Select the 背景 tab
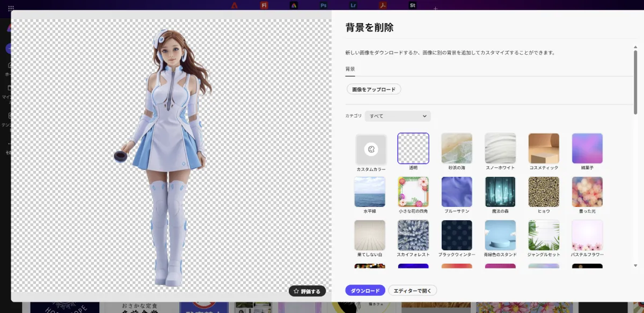Screen dimensions: 644x313 click(350, 69)
